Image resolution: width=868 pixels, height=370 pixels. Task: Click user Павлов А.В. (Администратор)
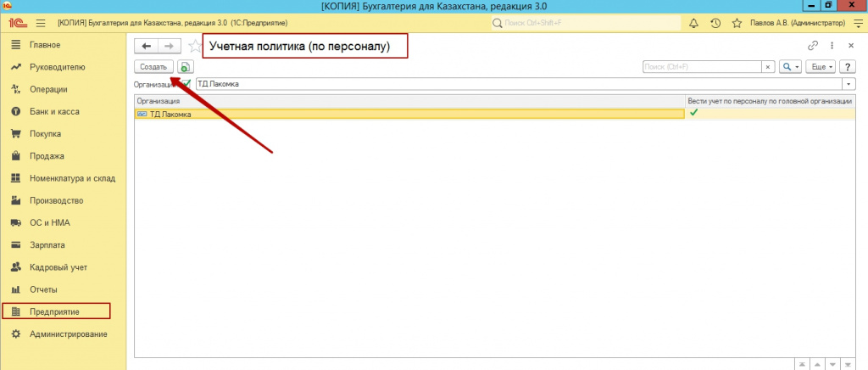pyautogui.click(x=798, y=23)
